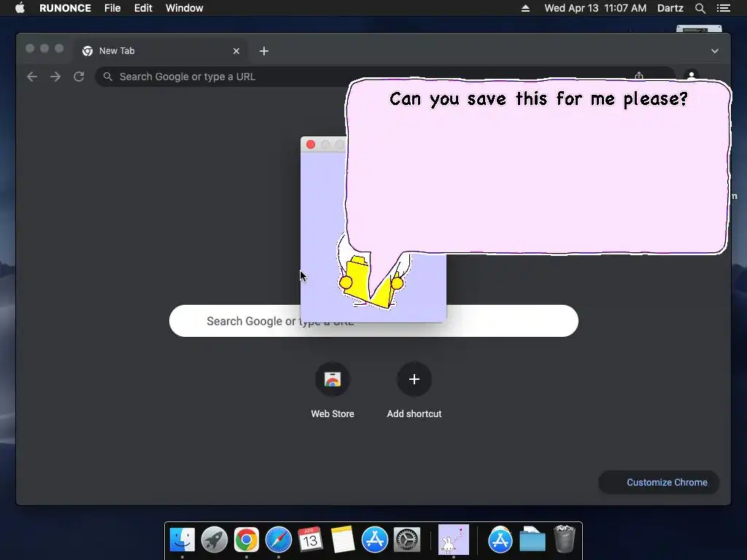747x560 pixels.
Task: Open System Preferences from the Dock
Action: (x=407, y=540)
